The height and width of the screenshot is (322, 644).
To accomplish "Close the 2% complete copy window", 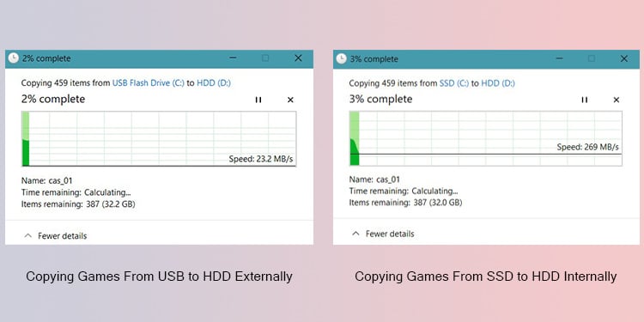I will (299, 58).
